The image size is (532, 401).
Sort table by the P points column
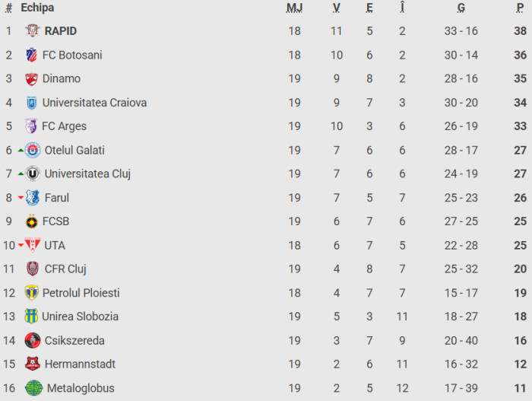520,8
